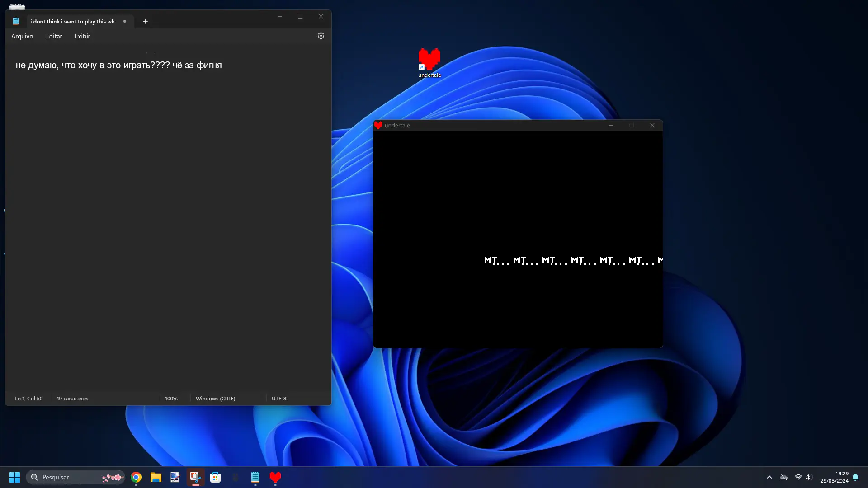The image size is (868, 488).
Task: Open Snipping Tool in the taskbar
Action: (195, 477)
